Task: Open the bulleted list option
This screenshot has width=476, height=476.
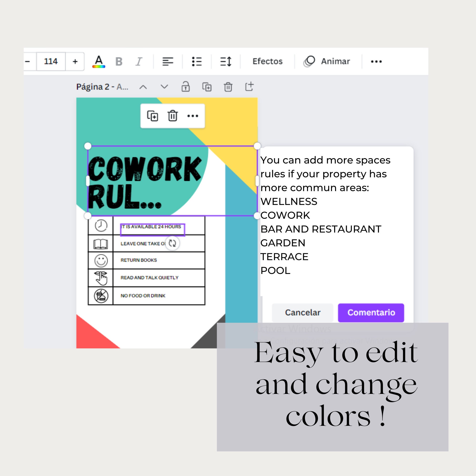Action: 197,61
